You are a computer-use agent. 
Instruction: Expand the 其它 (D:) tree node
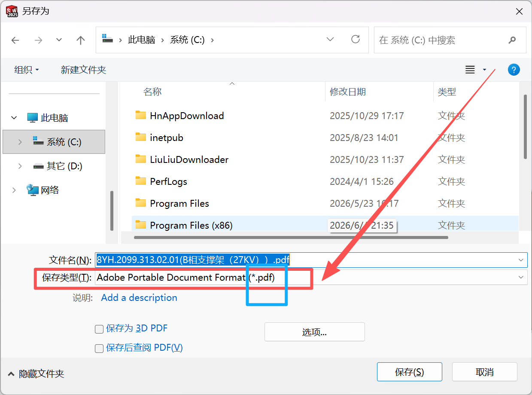click(x=20, y=166)
